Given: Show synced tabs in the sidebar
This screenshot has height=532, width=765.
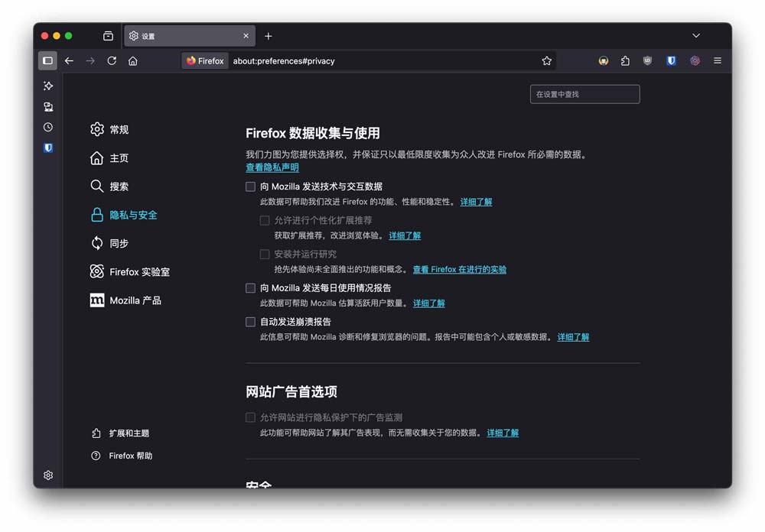Looking at the screenshot, I should pyautogui.click(x=47, y=107).
